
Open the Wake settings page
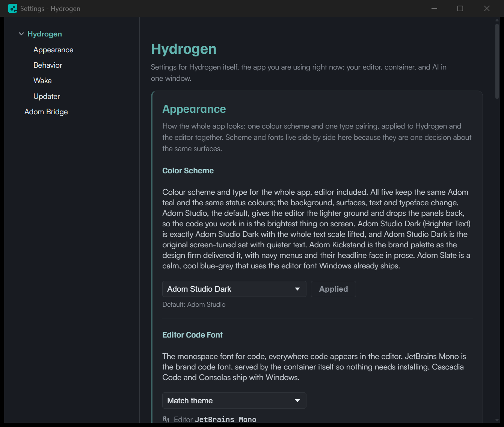point(42,80)
